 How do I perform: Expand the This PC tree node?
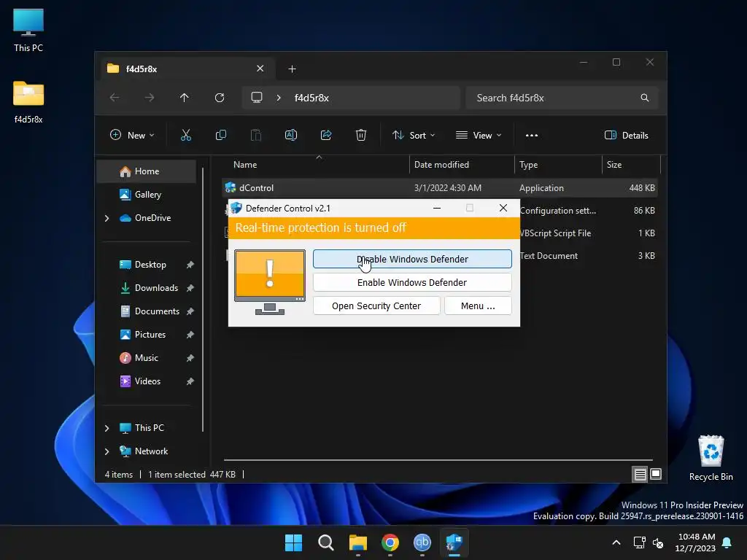[x=107, y=428]
